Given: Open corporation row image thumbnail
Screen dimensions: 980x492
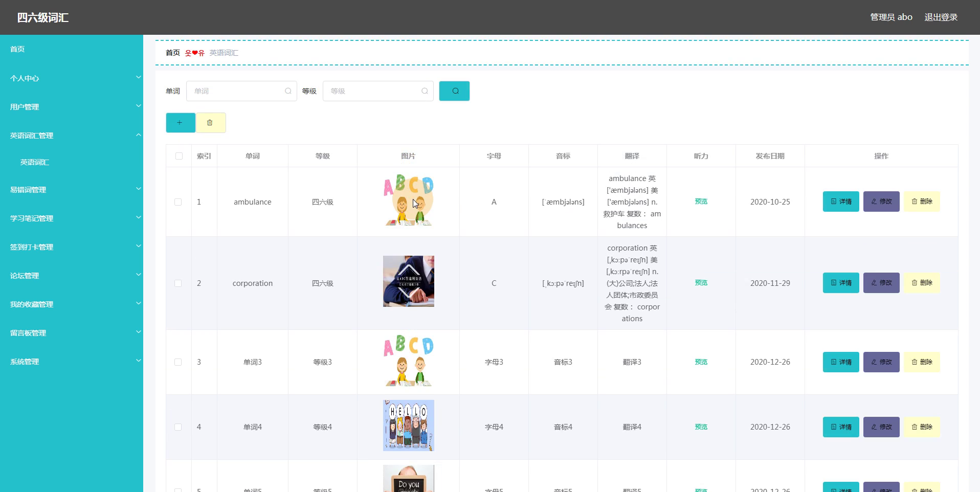Looking at the screenshot, I should click(x=409, y=281).
